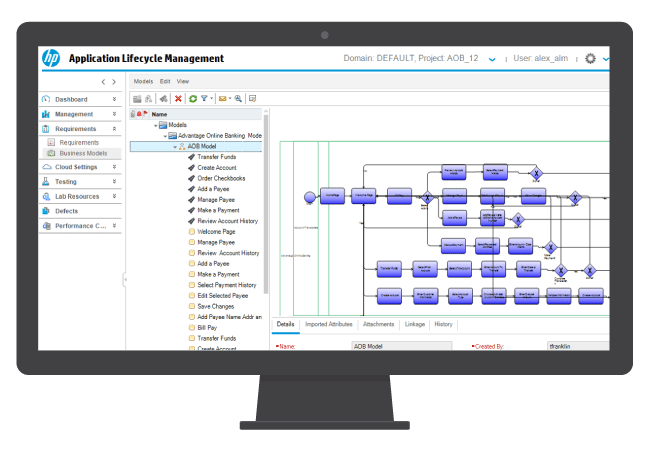650x450 pixels.
Task: Open the Models menu
Action: point(143,81)
